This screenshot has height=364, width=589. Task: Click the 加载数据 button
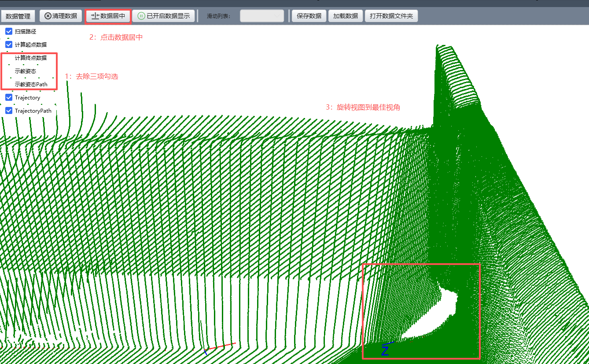click(x=345, y=16)
